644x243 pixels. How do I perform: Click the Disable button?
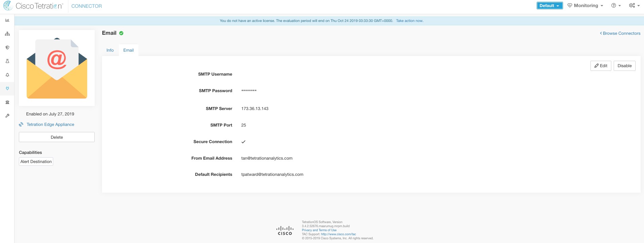624,66
